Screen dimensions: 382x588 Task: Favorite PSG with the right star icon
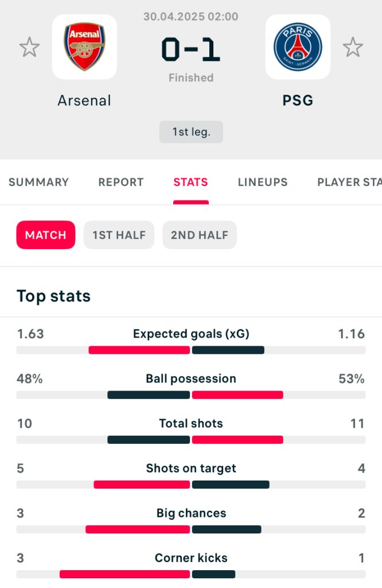click(353, 47)
